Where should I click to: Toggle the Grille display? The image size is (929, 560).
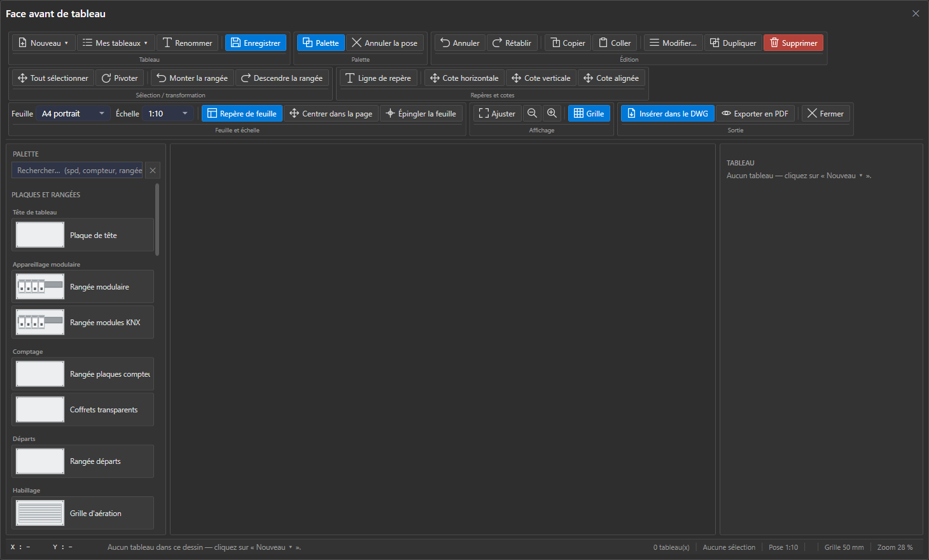pos(589,113)
